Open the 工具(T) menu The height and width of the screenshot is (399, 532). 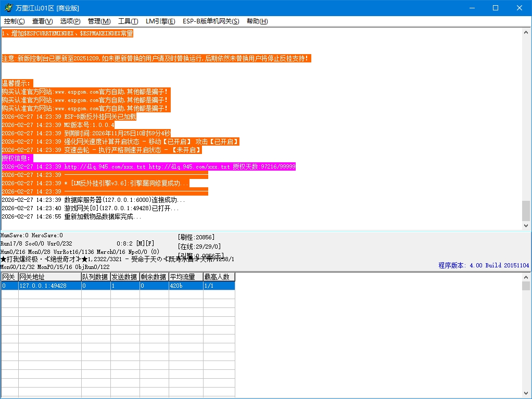click(128, 21)
